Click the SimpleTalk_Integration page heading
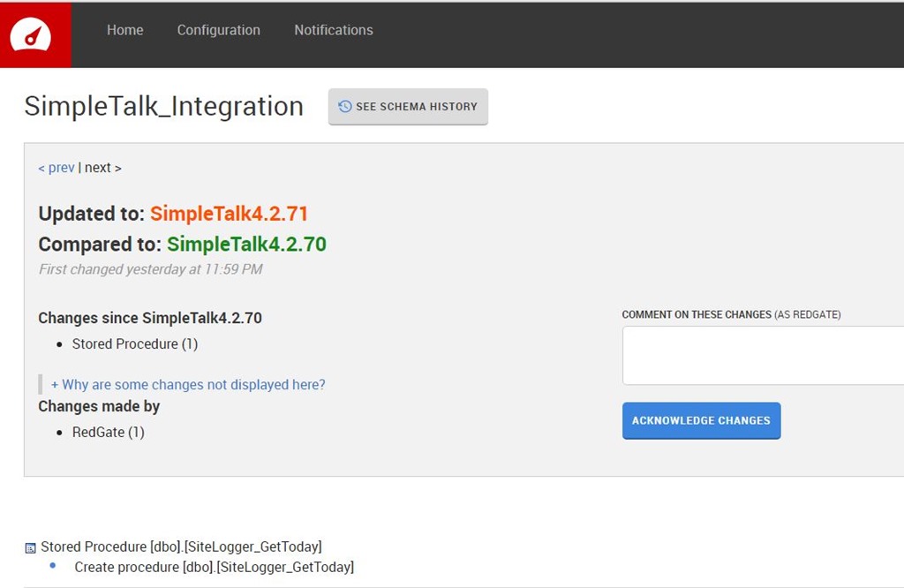904x588 pixels. [x=163, y=106]
